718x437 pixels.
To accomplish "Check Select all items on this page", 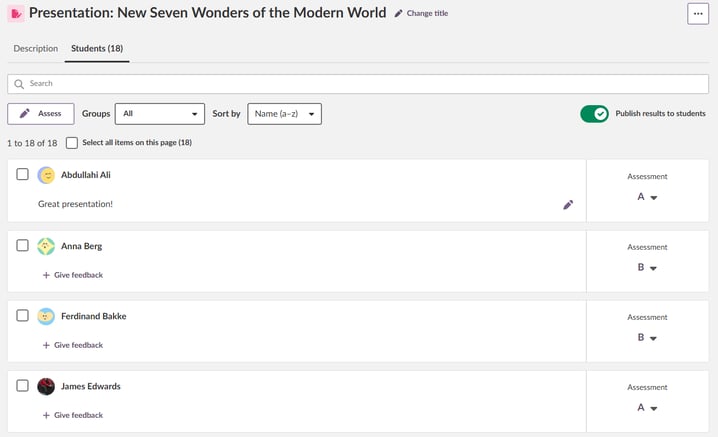I will point(71,143).
